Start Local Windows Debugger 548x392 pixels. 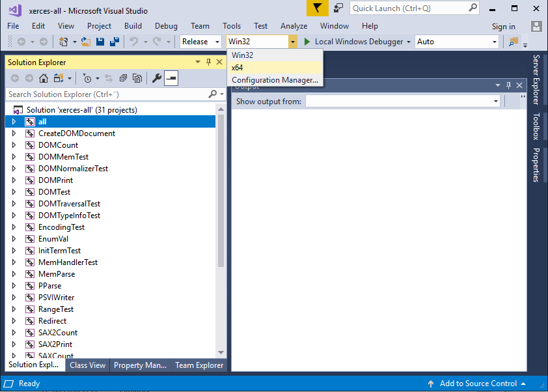click(353, 42)
